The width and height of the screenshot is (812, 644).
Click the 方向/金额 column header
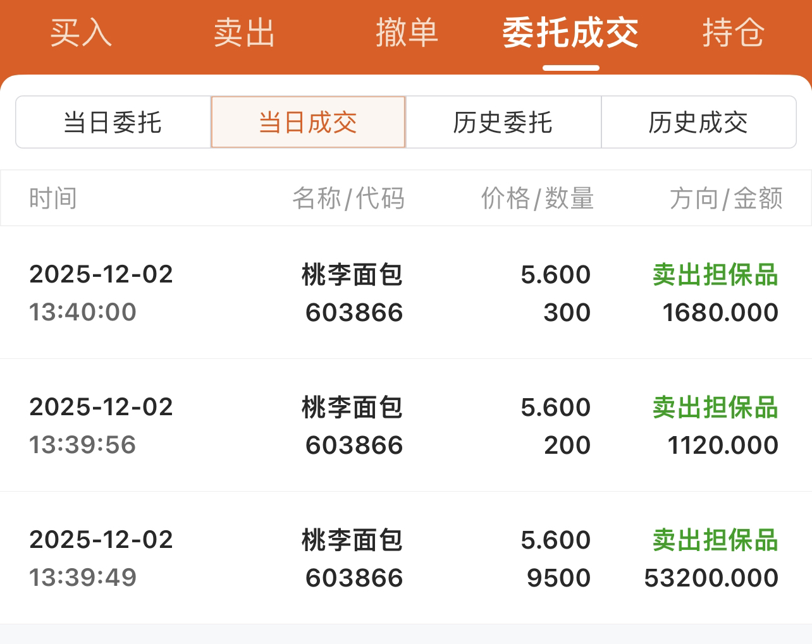click(726, 198)
